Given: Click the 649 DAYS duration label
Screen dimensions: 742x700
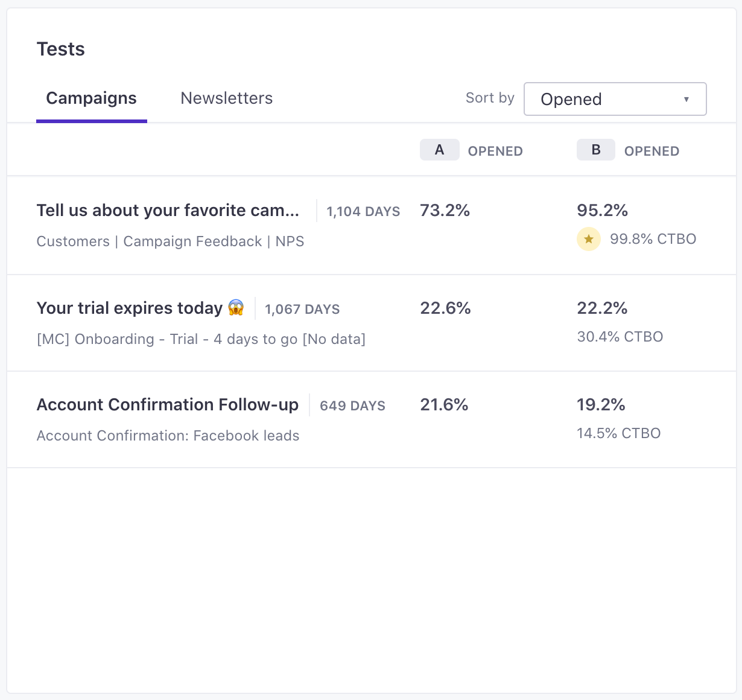Looking at the screenshot, I should (352, 406).
